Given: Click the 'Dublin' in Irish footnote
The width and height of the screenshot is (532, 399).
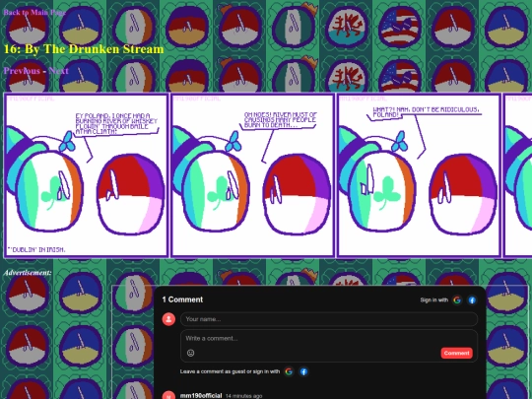Looking at the screenshot, I should (36, 249).
